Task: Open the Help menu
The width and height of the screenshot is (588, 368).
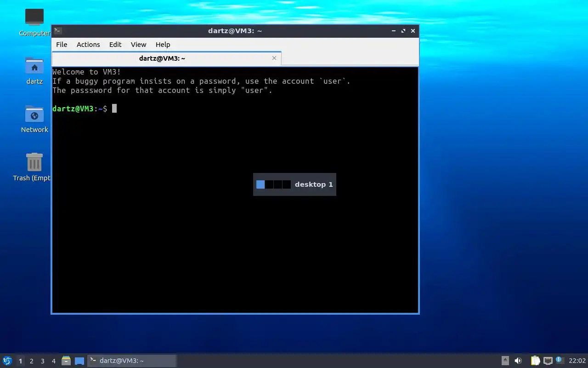Action: tap(163, 45)
